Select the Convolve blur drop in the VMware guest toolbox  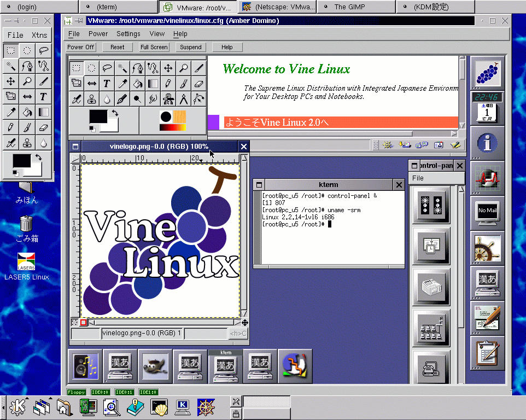(107, 99)
